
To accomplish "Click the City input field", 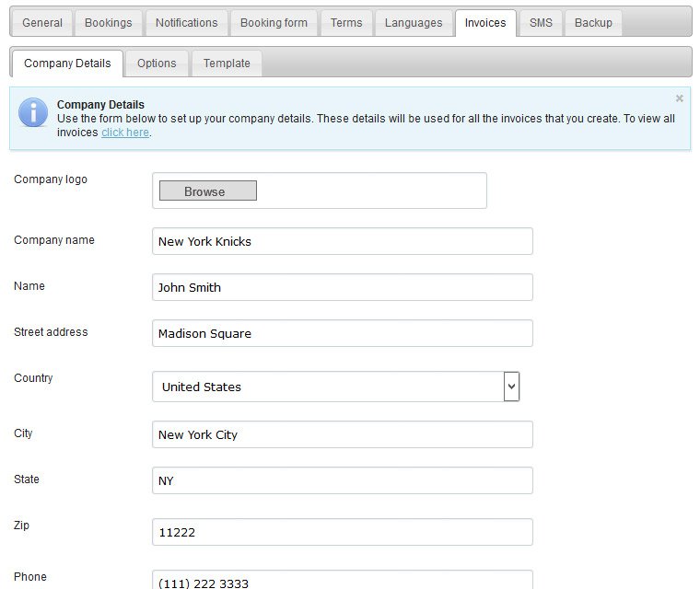I will point(343,434).
